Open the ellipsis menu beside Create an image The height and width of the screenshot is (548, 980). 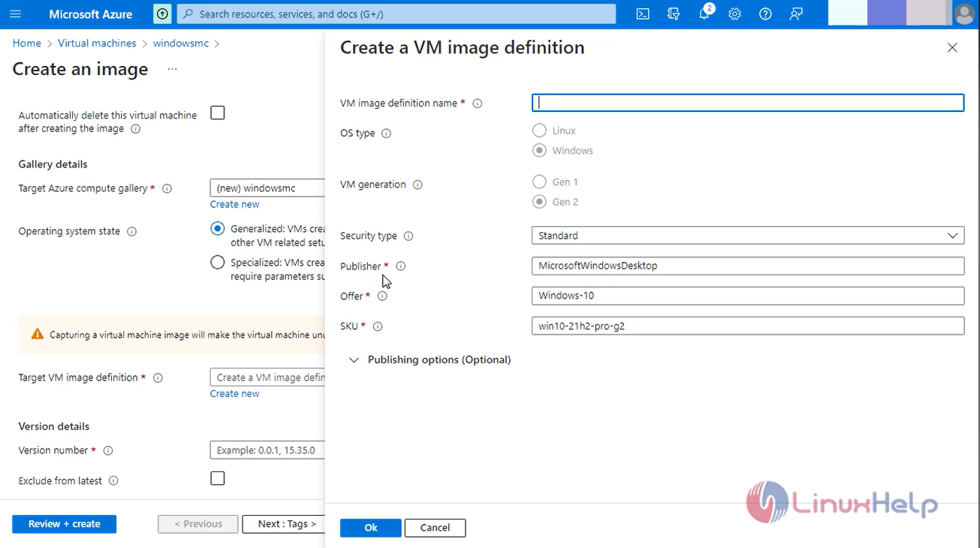(172, 69)
